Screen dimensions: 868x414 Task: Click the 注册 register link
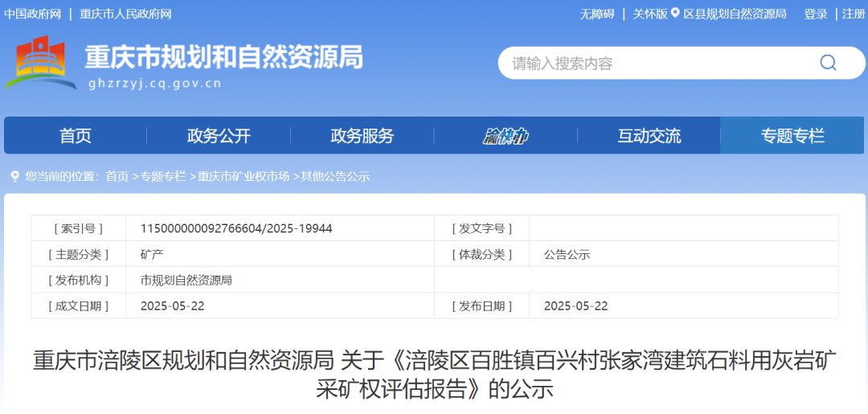[x=854, y=14]
